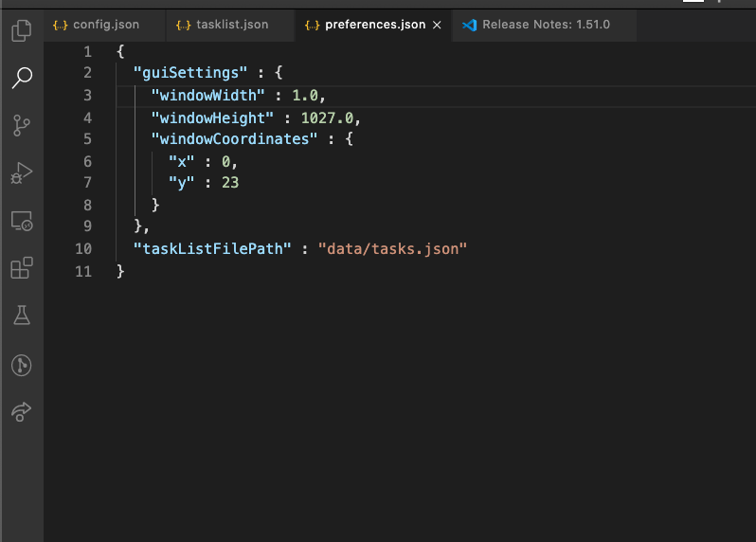
Task: Click the "windowHeight" key
Action: [212, 118]
